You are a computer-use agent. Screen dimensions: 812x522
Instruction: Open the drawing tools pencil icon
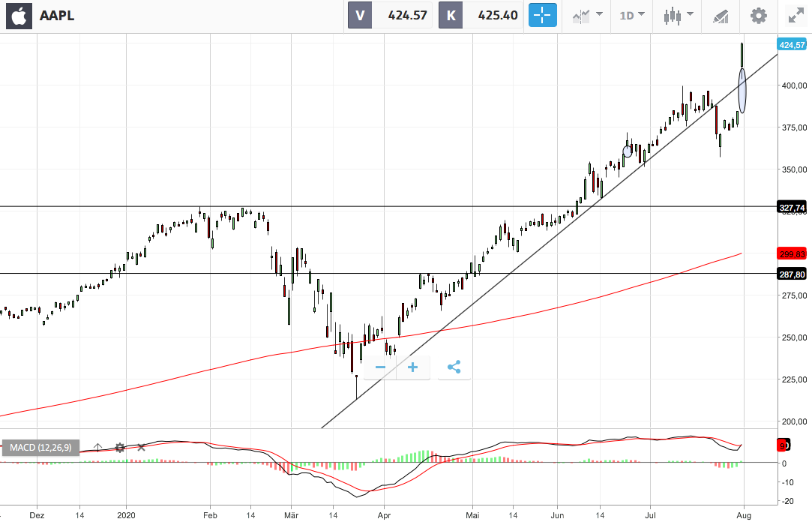[721, 16]
